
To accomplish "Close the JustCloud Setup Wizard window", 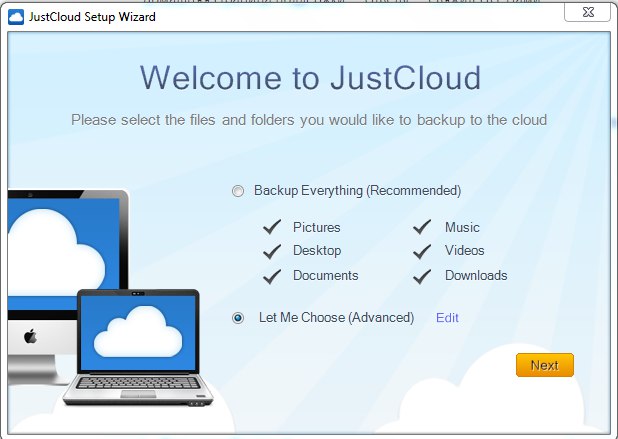I will [x=588, y=12].
